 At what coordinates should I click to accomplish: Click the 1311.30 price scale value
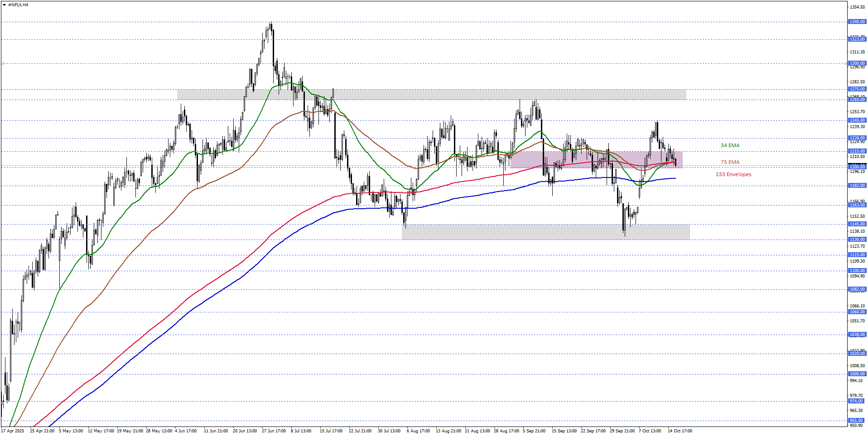click(858, 52)
